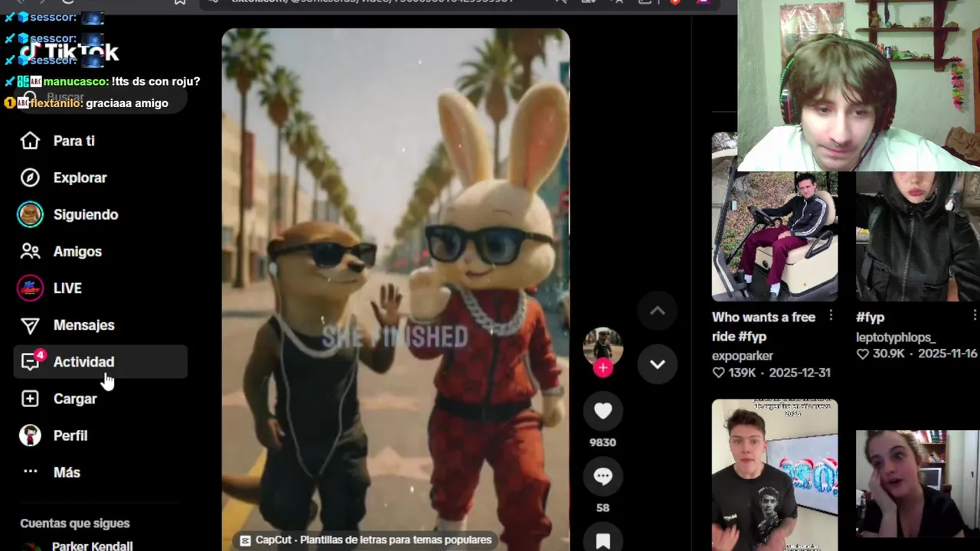This screenshot has height=551, width=980.
Task: Select the Amigos menu label
Action: [77, 251]
